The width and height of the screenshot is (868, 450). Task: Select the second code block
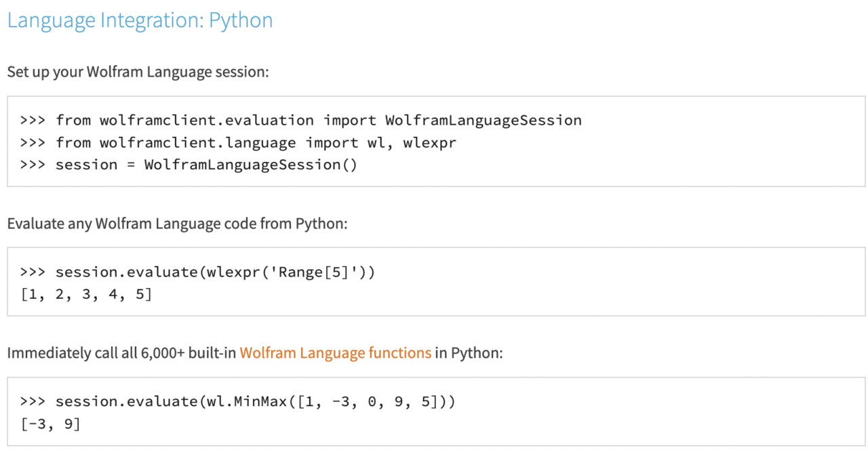click(x=434, y=282)
